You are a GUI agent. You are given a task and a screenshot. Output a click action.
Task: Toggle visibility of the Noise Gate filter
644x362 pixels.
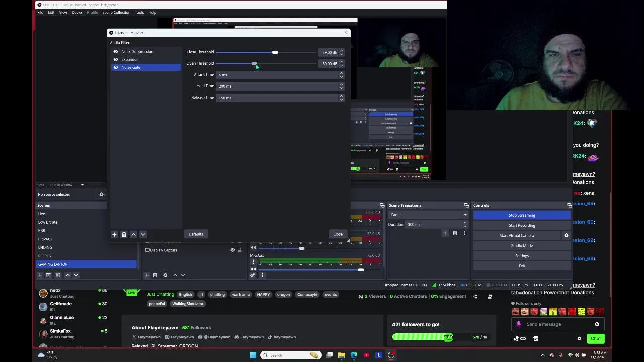pos(116,67)
